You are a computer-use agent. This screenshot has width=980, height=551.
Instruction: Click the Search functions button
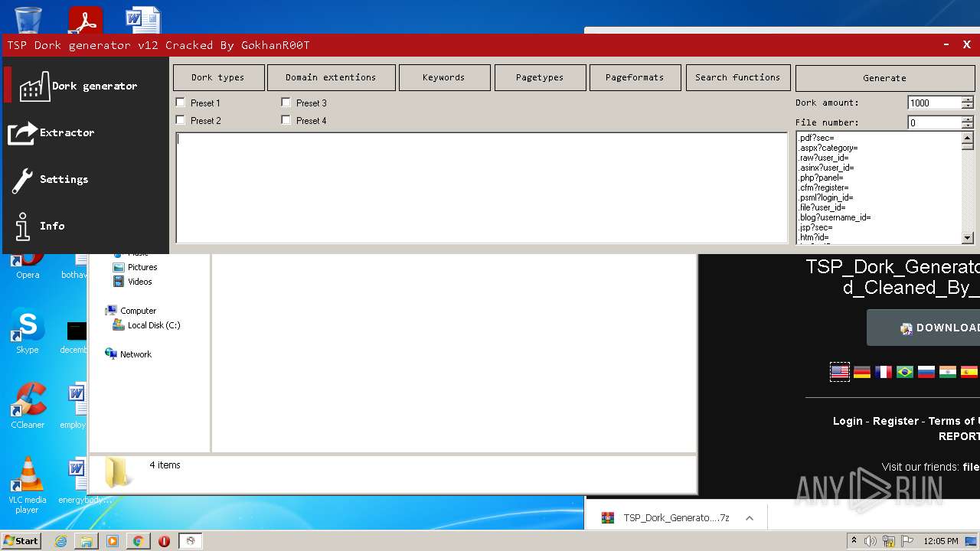coord(738,77)
